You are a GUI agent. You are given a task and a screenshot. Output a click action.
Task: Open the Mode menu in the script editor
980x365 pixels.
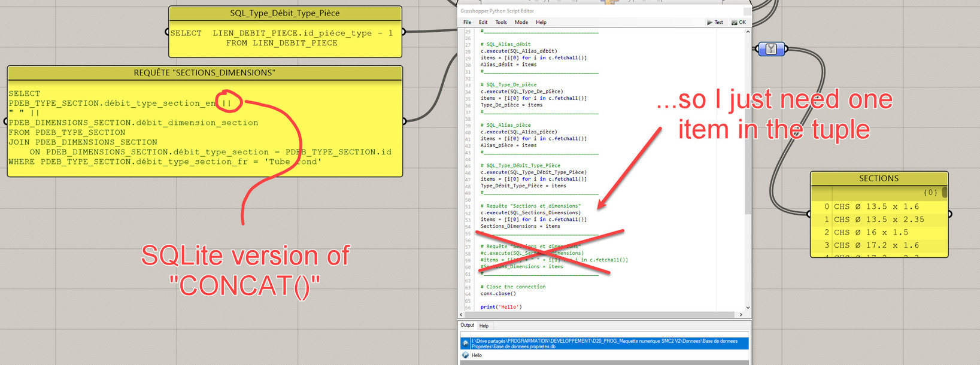point(521,23)
